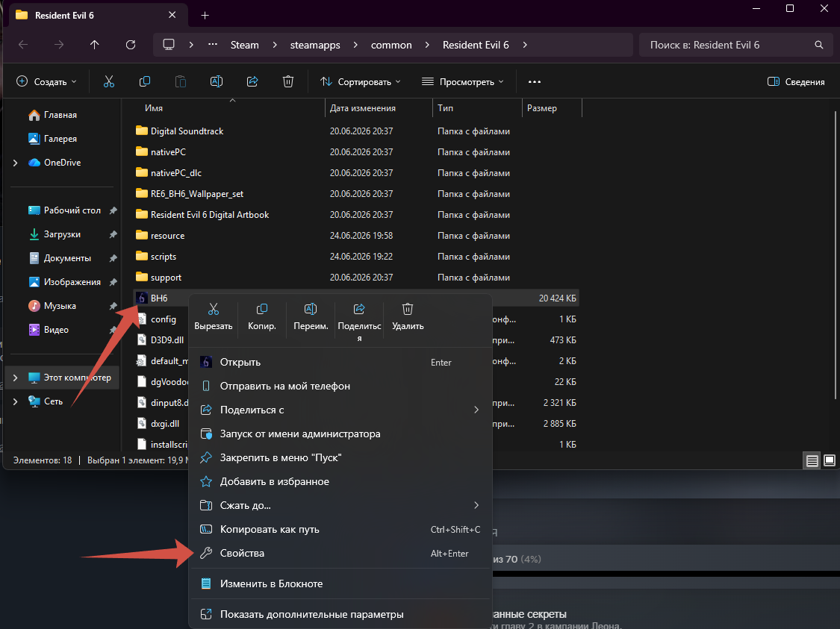Open Галерея in the sidebar
The width and height of the screenshot is (840, 629).
52,139
